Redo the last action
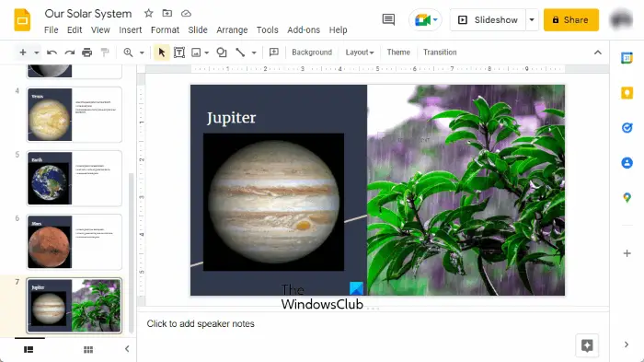Image resolution: width=644 pixels, height=362 pixels. pyautogui.click(x=70, y=53)
